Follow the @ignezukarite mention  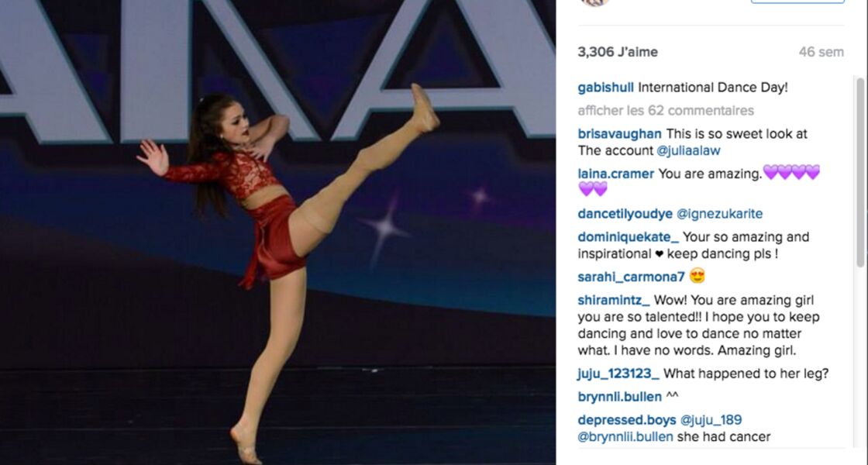click(x=720, y=214)
